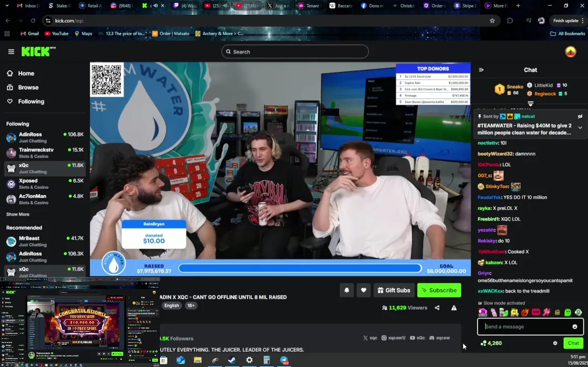This screenshot has height=367, width=588.
Task: Click Show More under Following
Action: pyautogui.click(x=18, y=214)
